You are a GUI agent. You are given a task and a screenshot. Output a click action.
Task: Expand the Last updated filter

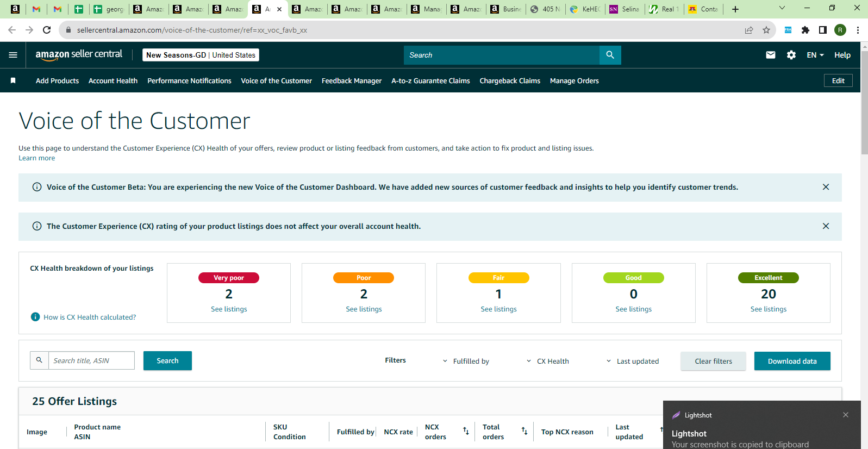pos(633,361)
